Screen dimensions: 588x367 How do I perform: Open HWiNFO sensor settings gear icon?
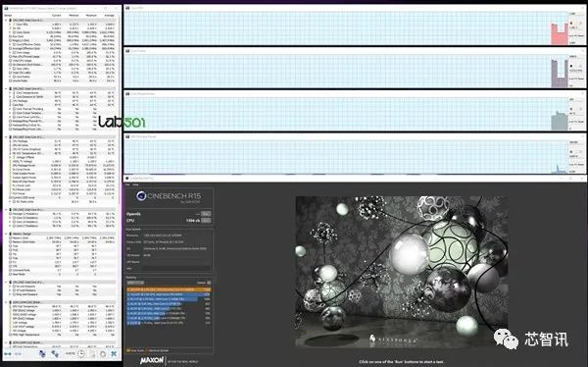point(103,354)
